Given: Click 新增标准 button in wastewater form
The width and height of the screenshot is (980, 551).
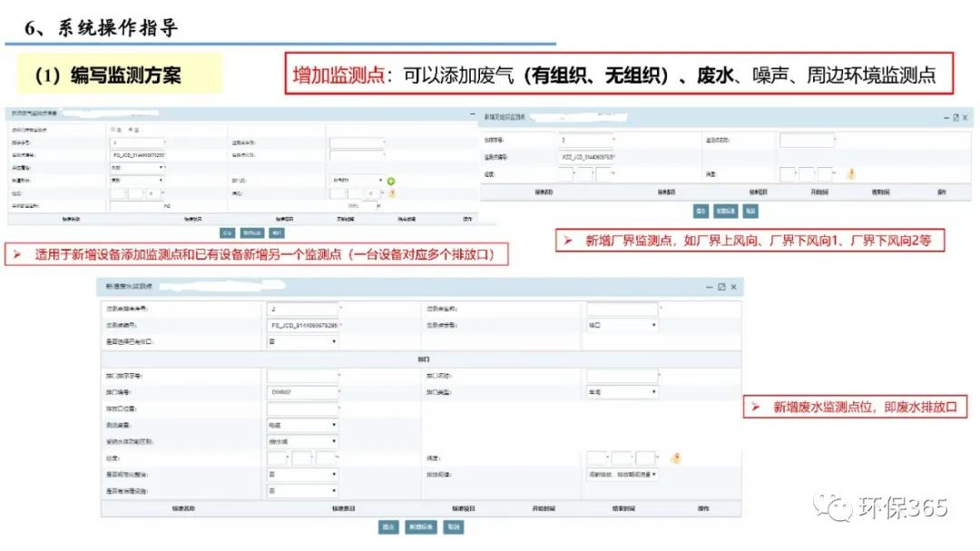Looking at the screenshot, I should click(x=423, y=526).
